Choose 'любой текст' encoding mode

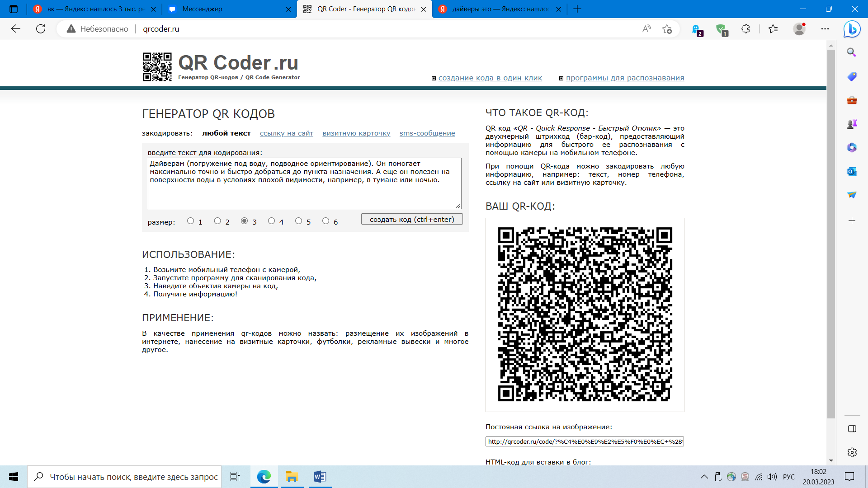(226, 133)
